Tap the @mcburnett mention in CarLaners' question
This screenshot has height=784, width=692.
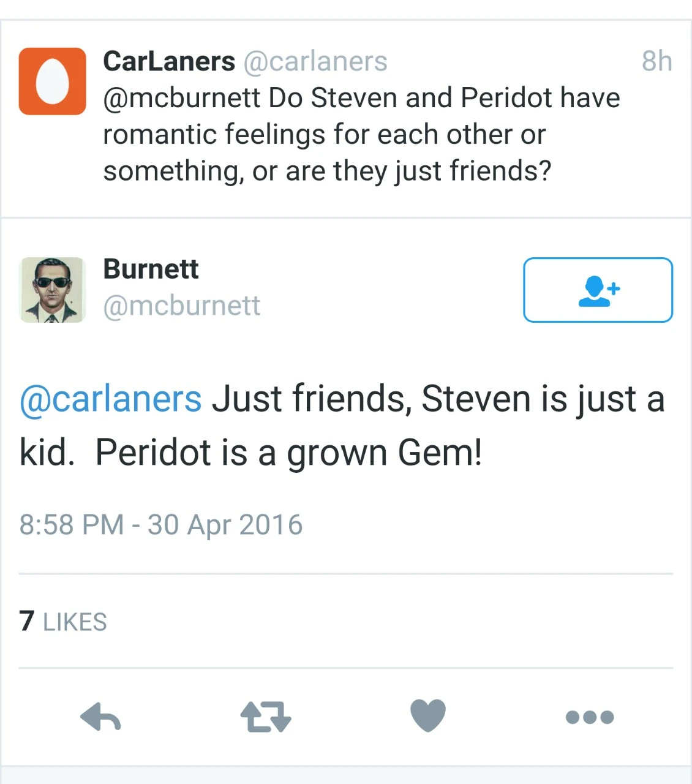point(181,98)
